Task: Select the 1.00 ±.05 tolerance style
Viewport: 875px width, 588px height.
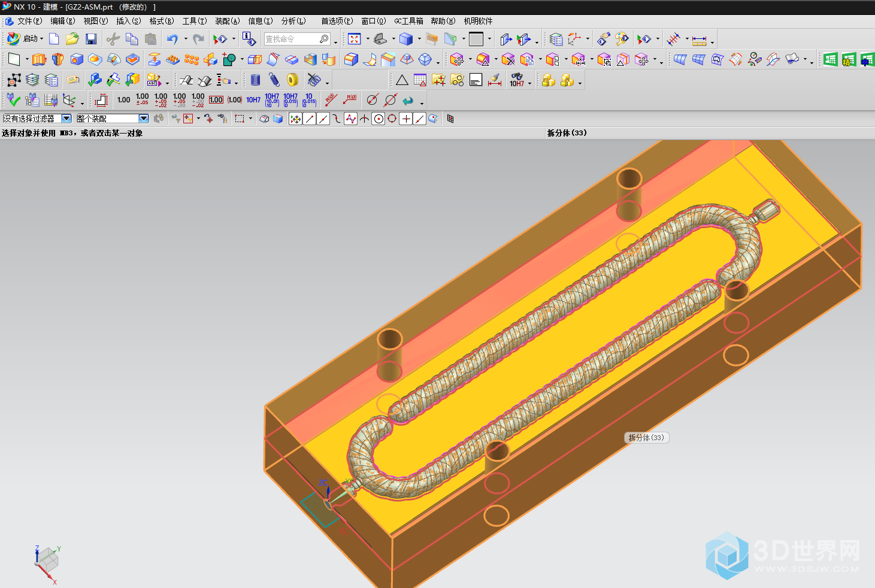Action: click(x=143, y=99)
